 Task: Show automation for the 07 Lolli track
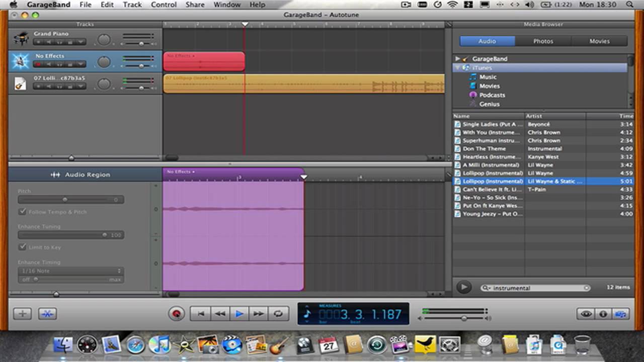point(80,86)
